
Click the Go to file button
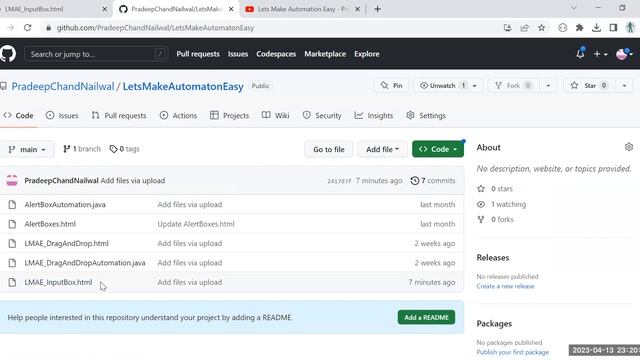pyautogui.click(x=329, y=149)
